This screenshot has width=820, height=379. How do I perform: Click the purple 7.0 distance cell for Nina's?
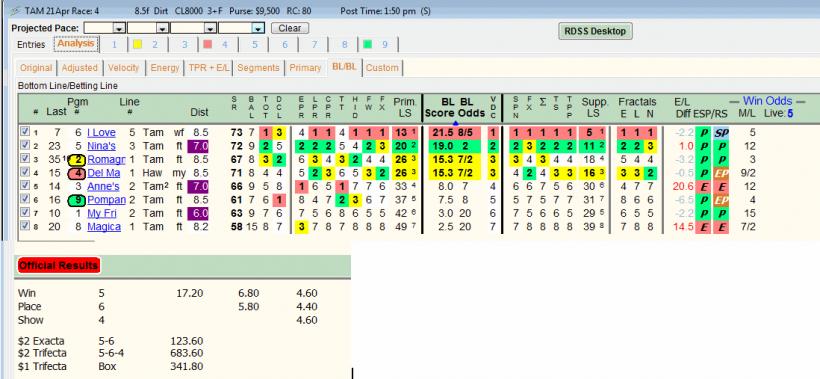(x=198, y=146)
